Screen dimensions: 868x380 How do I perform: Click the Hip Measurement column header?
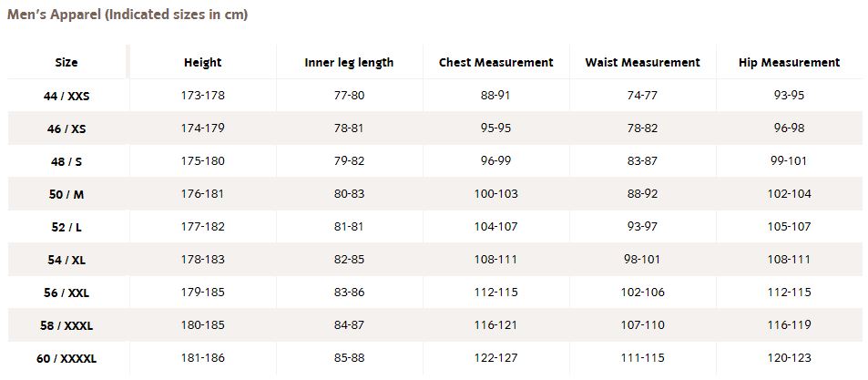(790, 63)
